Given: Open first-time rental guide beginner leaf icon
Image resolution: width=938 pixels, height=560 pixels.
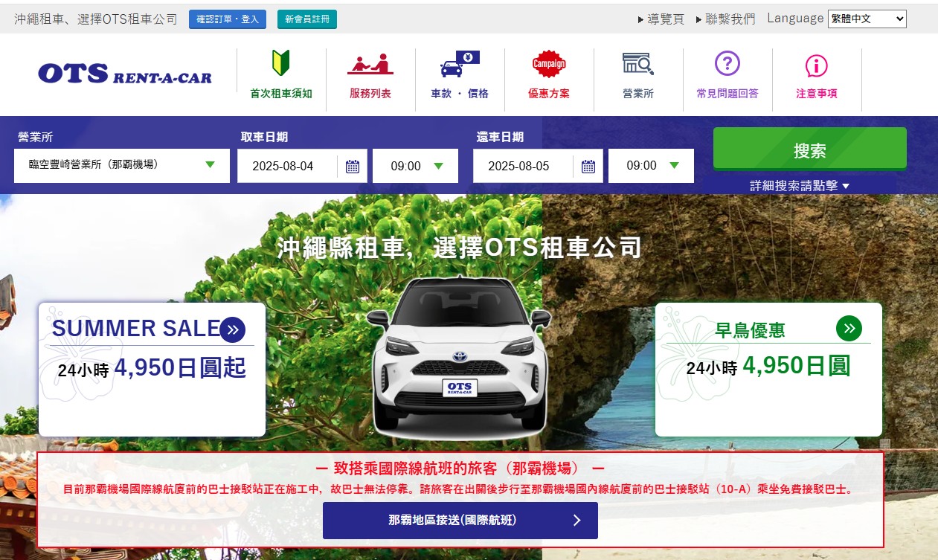Looking at the screenshot, I should click(281, 62).
